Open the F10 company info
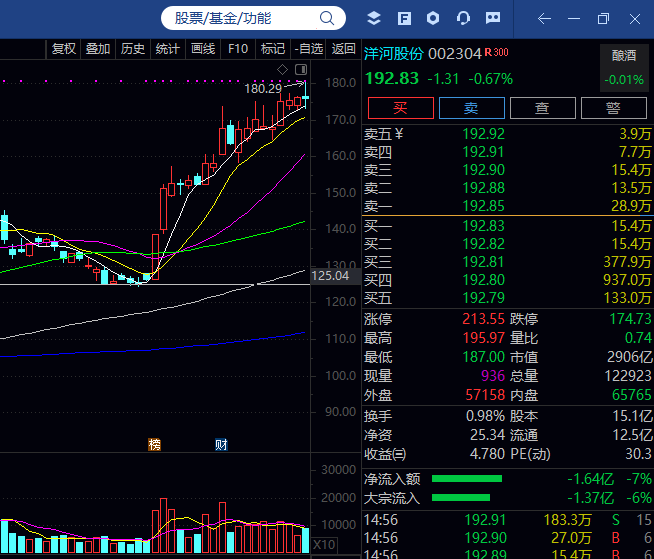 point(238,49)
